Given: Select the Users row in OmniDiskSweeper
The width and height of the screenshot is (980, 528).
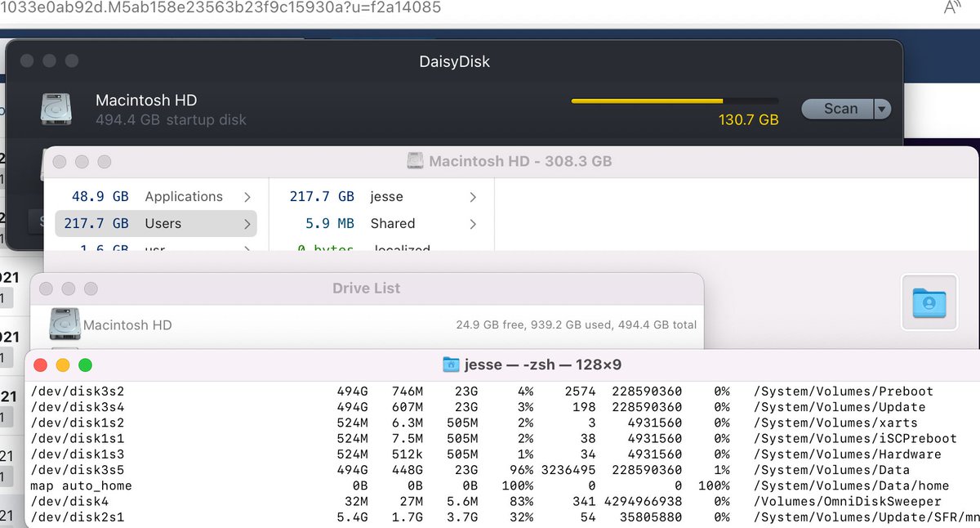Looking at the screenshot, I should pyautogui.click(x=155, y=223).
